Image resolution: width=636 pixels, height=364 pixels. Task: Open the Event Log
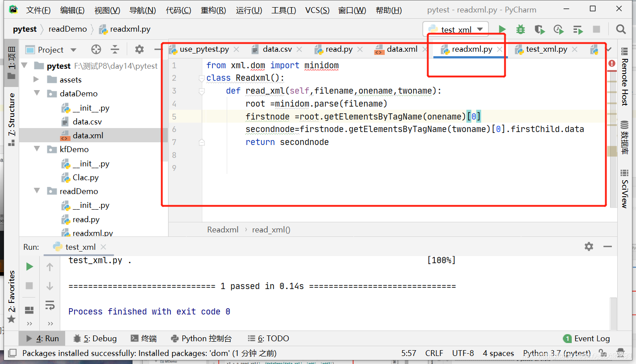pos(586,339)
